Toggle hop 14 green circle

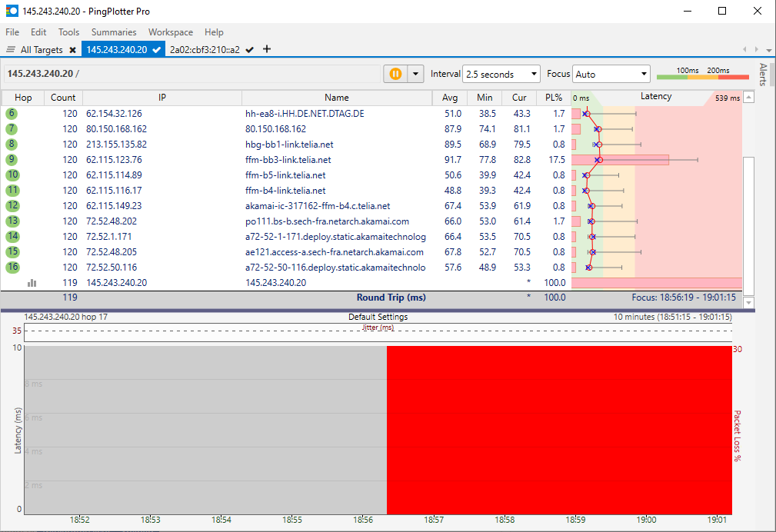[12, 236]
